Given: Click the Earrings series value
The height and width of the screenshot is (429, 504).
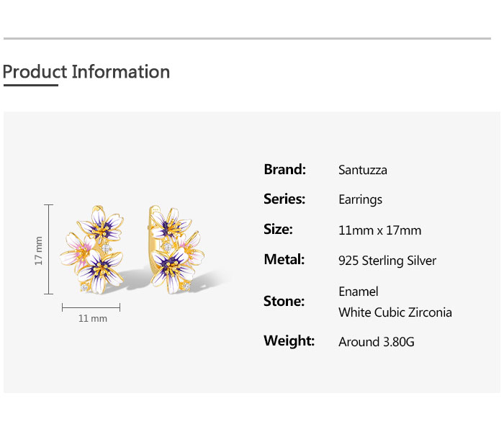Looking at the screenshot, I should 360,200.
